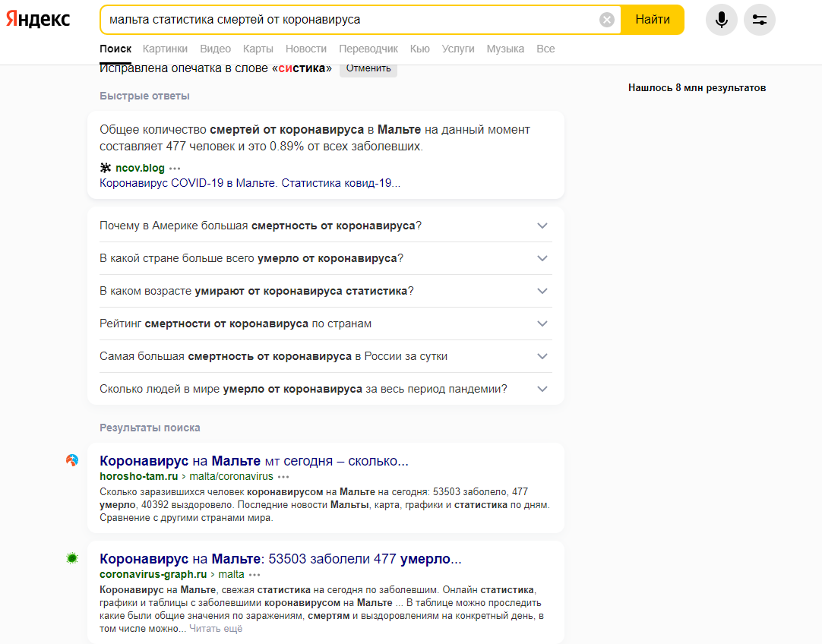Open the Переводчик tab
Screen dimensions: 822x644
[368, 49]
